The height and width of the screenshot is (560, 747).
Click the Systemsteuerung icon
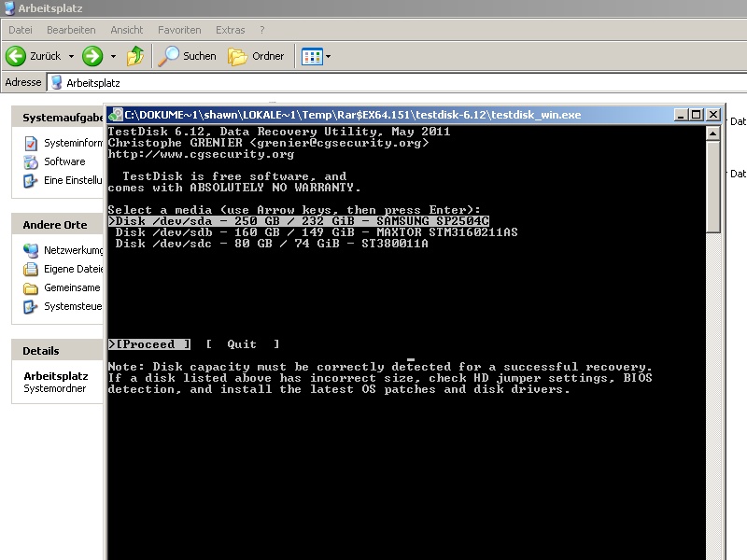pyautogui.click(x=31, y=307)
